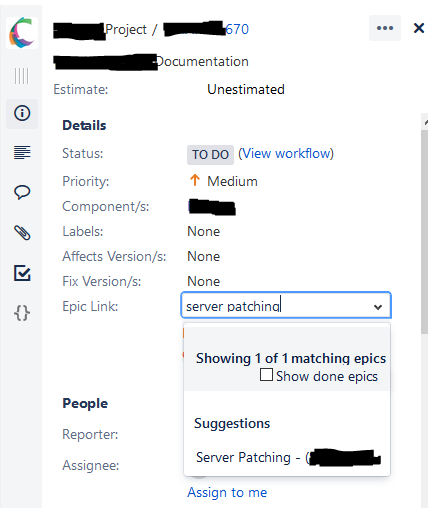The image size is (428, 508).
Task: Open the curly braces development icon
Action: [22, 313]
